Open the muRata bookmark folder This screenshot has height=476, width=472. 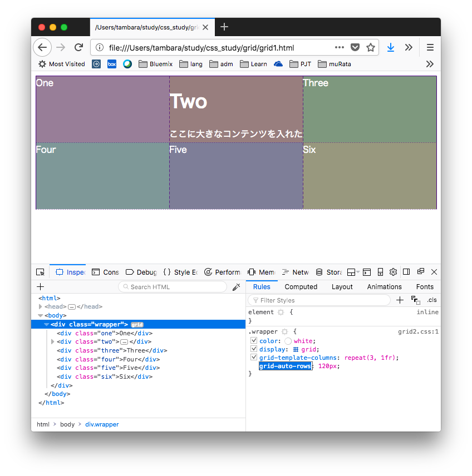tap(335, 64)
